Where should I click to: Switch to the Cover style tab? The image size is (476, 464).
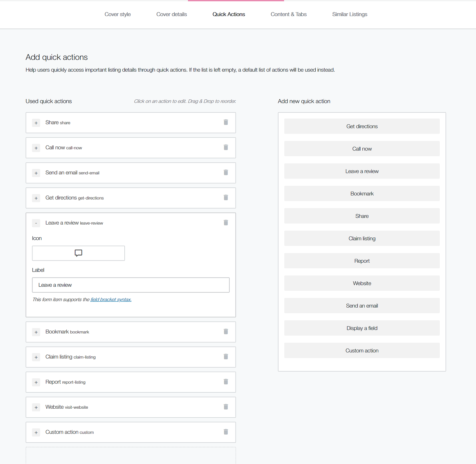tap(118, 14)
